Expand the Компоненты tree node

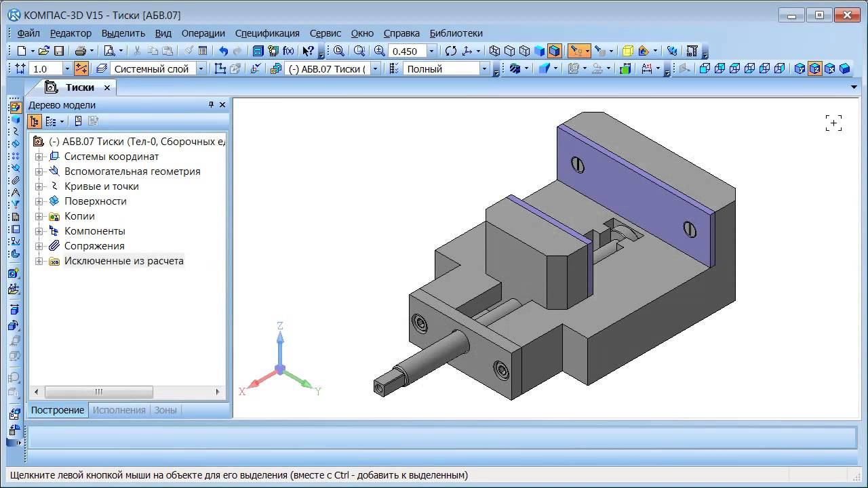coord(39,231)
